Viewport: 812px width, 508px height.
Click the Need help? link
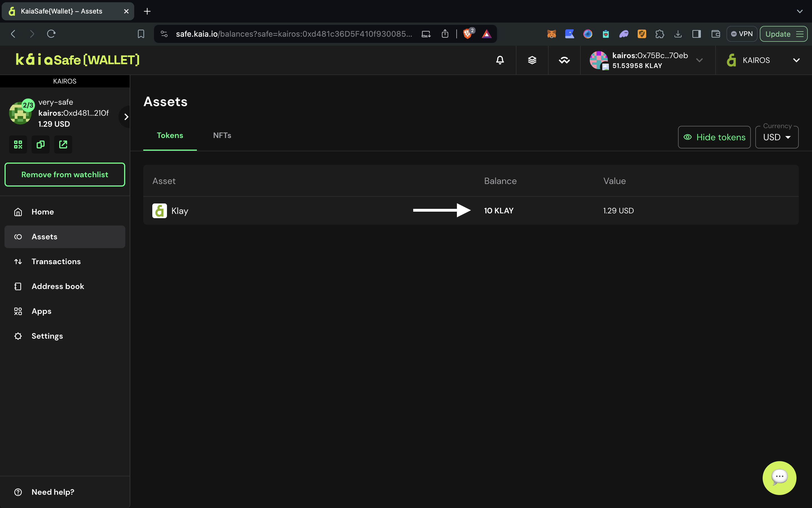tap(53, 492)
